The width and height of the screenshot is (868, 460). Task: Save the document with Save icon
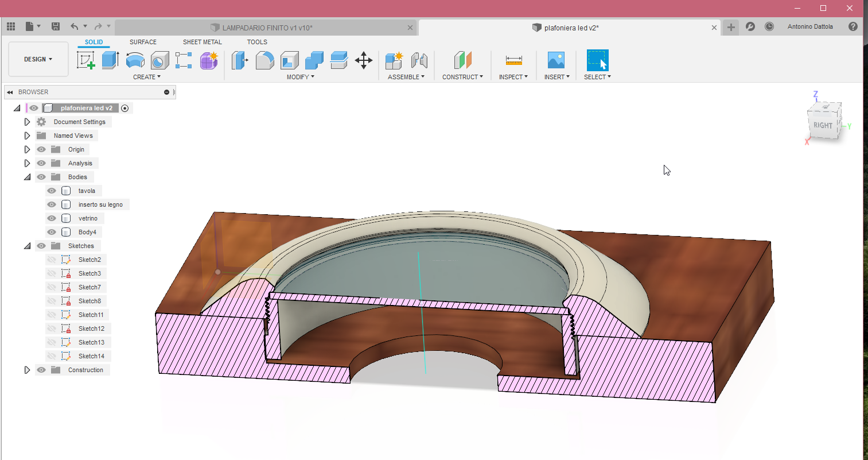coord(56,26)
